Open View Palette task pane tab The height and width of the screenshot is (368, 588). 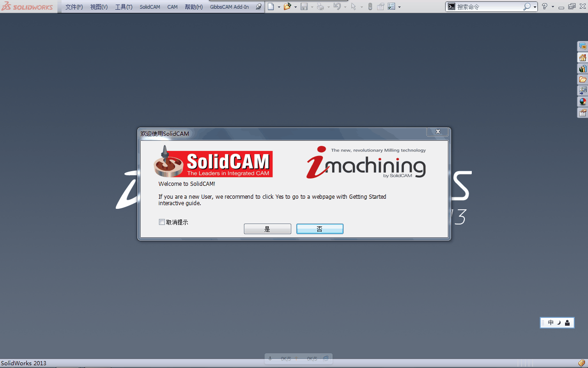[x=582, y=91]
